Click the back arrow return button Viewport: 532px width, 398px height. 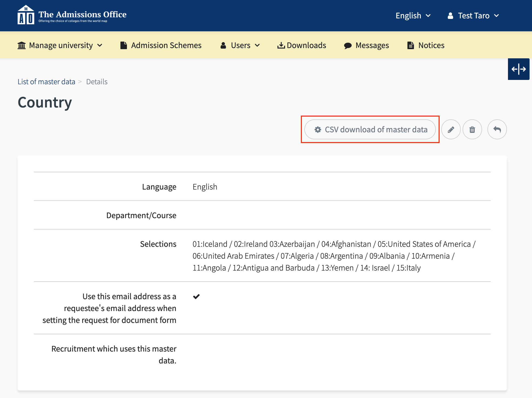pyautogui.click(x=497, y=130)
